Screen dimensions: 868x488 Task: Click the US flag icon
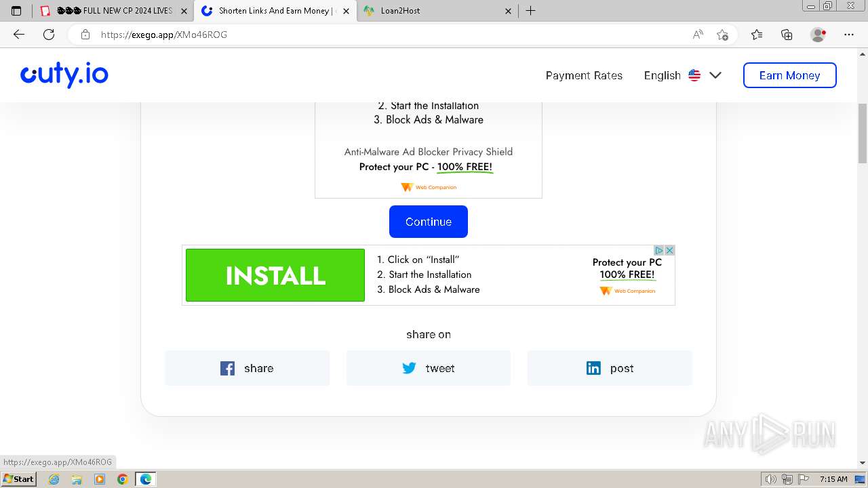(694, 75)
